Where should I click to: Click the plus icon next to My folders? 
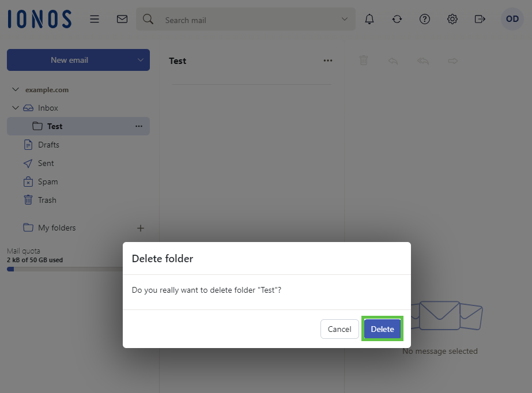[141, 228]
